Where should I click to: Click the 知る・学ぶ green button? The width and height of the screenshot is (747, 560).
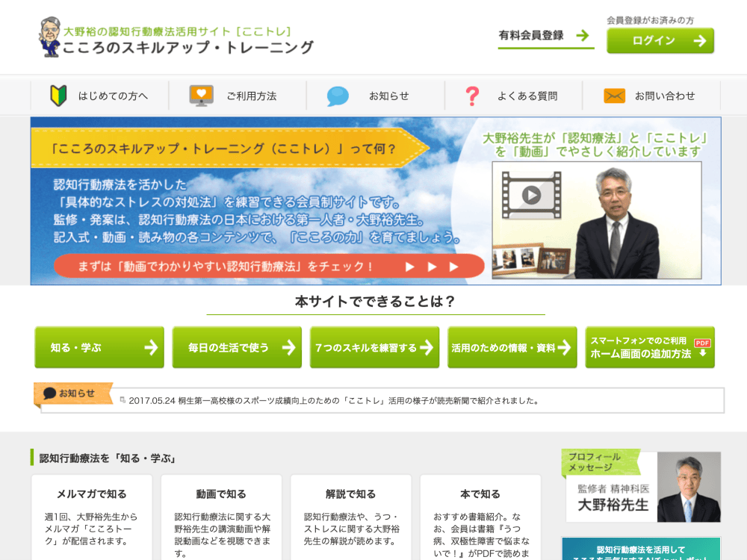(x=99, y=347)
